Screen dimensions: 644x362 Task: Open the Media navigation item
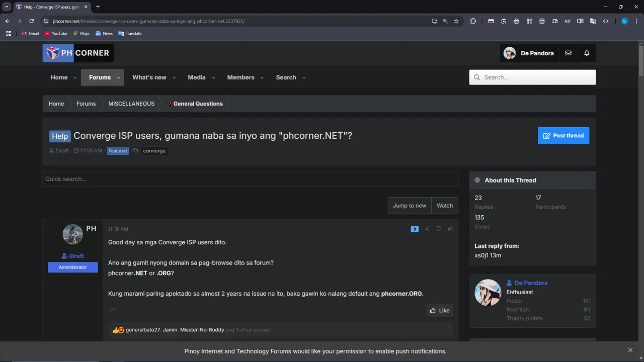(x=196, y=77)
